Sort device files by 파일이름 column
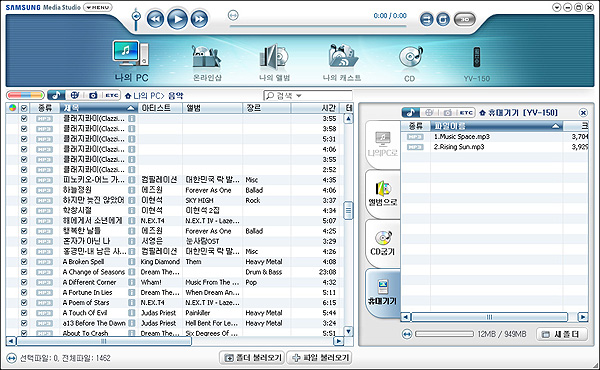The width and height of the screenshot is (600, 370). click(x=496, y=126)
